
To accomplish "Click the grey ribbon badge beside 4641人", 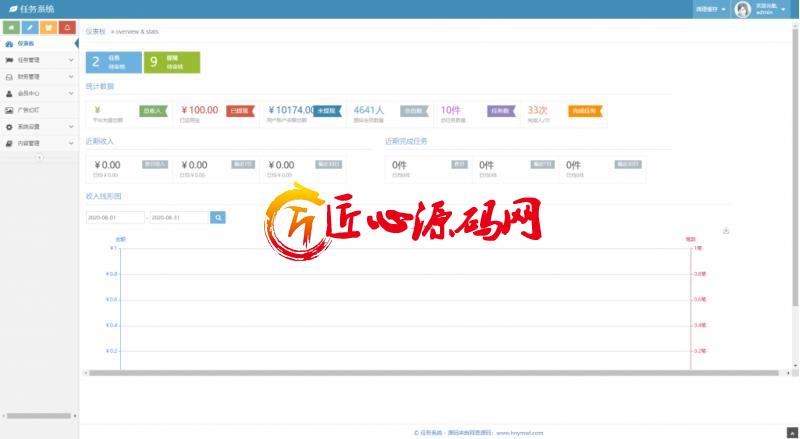I will pyautogui.click(x=414, y=111).
